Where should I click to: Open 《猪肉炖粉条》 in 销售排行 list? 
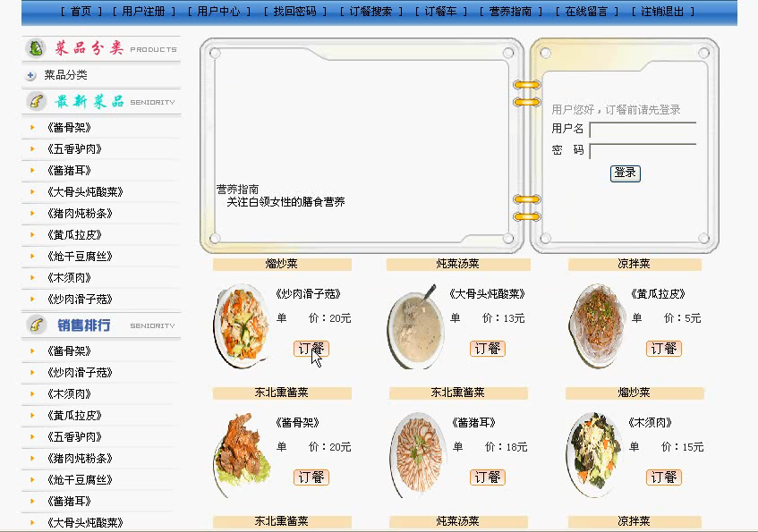[x=80, y=458]
